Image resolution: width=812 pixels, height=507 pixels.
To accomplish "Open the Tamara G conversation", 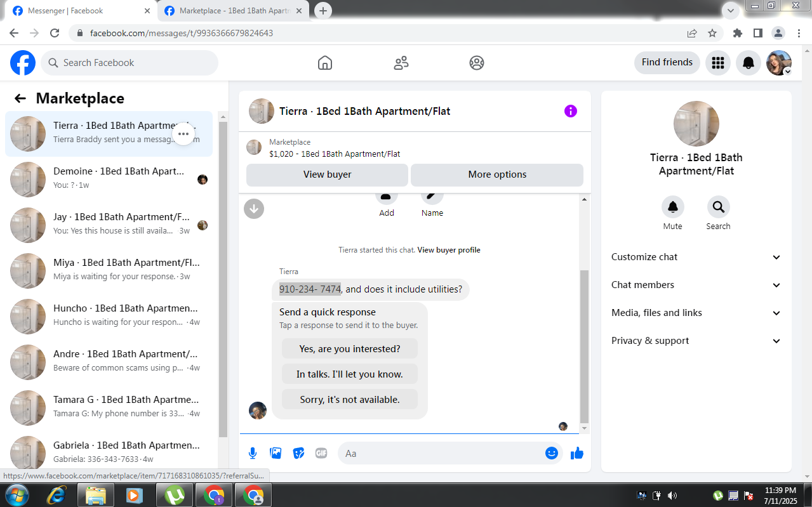I will click(109, 408).
